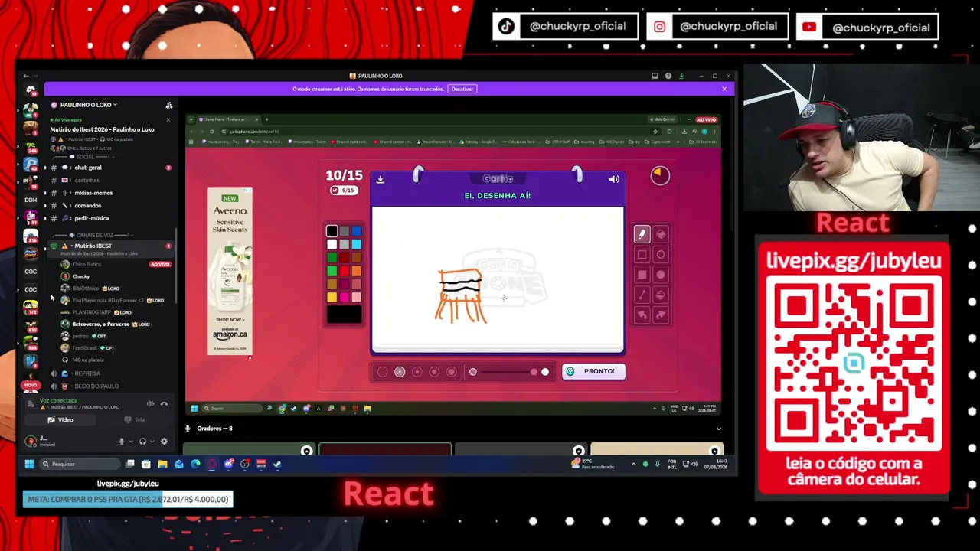Start screen share with Tela button
980x551 pixels.
pyautogui.click(x=135, y=420)
